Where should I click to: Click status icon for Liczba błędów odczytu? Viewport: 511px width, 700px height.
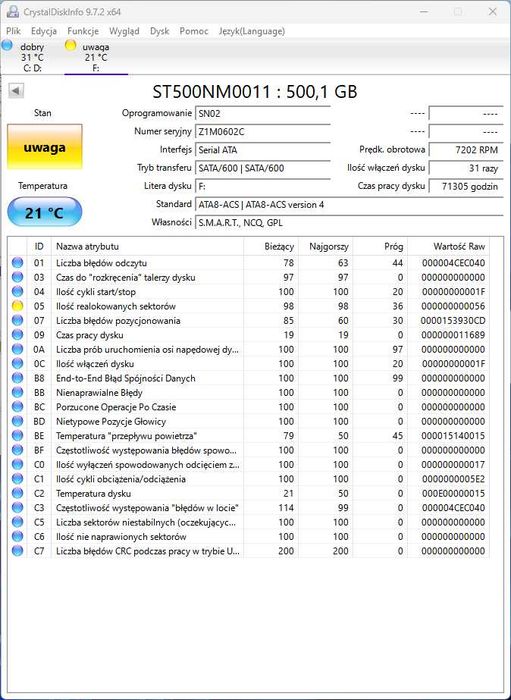pyautogui.click(x=17, y=262)
